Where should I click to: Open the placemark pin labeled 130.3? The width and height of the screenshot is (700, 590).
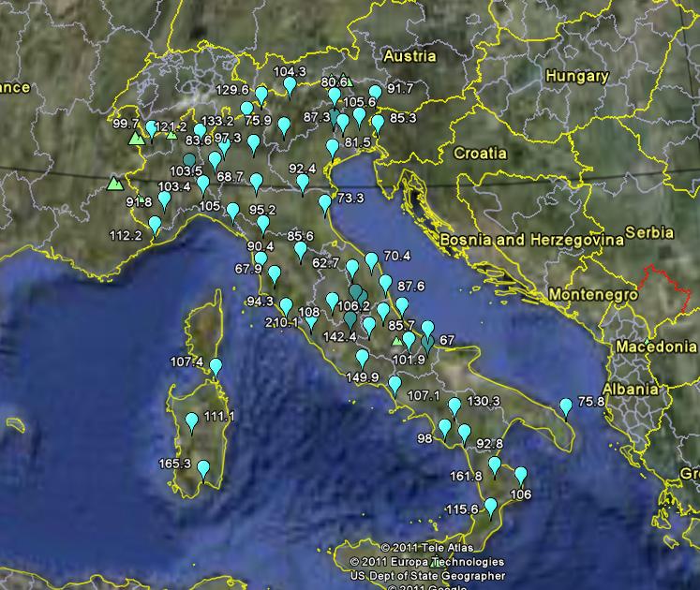pyautogui.click(x=454, y=407)
